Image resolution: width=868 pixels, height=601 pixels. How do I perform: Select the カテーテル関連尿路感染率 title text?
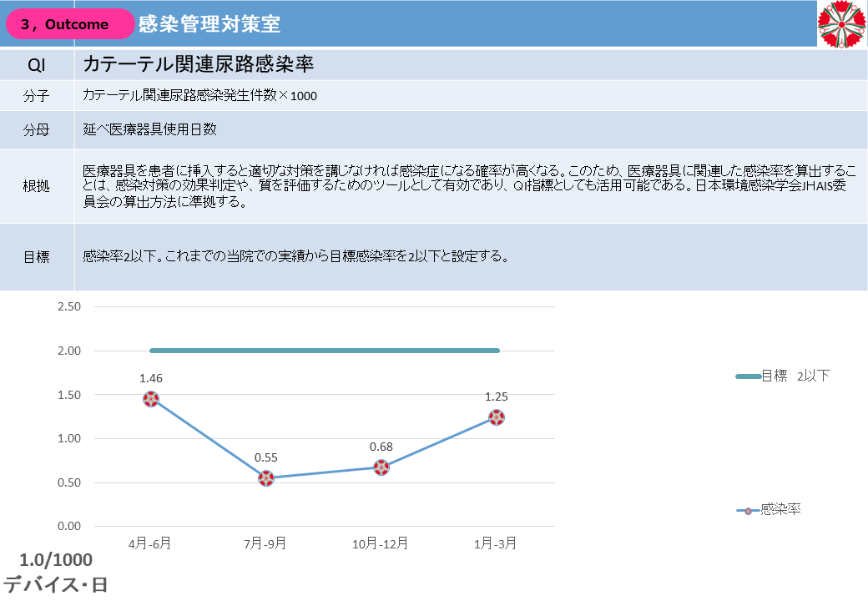tap(198, 64)
